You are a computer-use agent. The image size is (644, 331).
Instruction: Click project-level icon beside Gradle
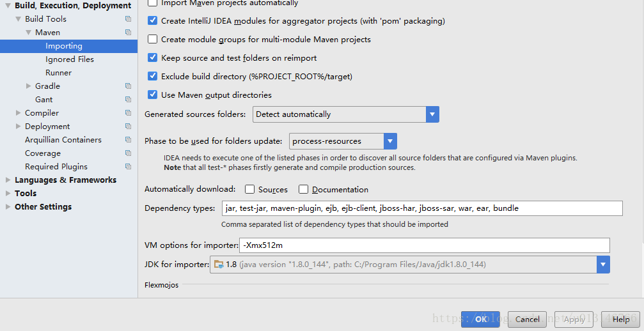click(128, 86)
